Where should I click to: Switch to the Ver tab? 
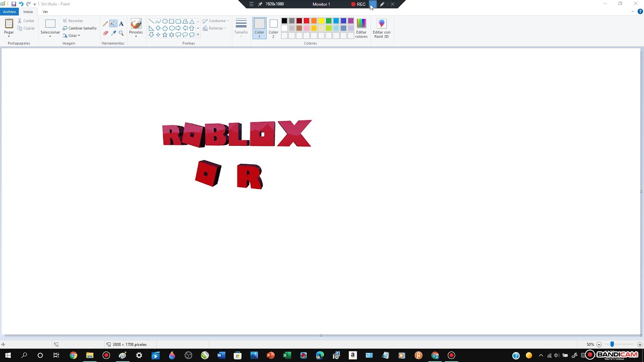(x=45, y=12)
